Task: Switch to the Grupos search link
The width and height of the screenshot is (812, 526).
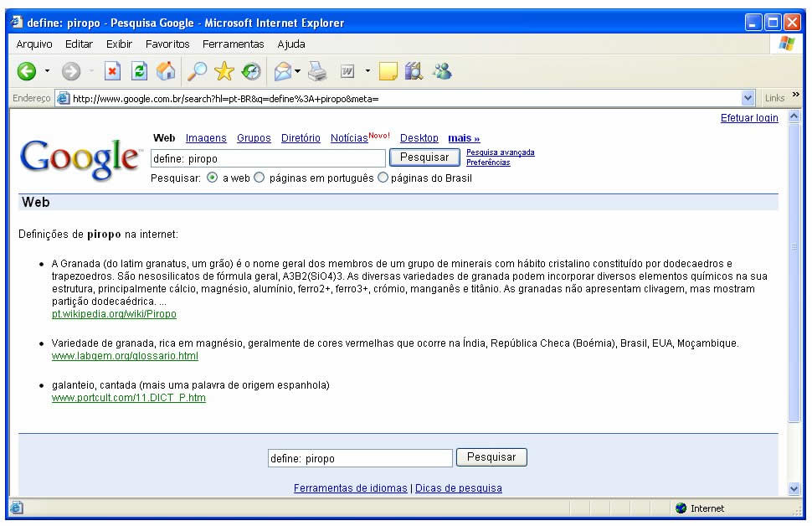Action: tap(254, 138)
